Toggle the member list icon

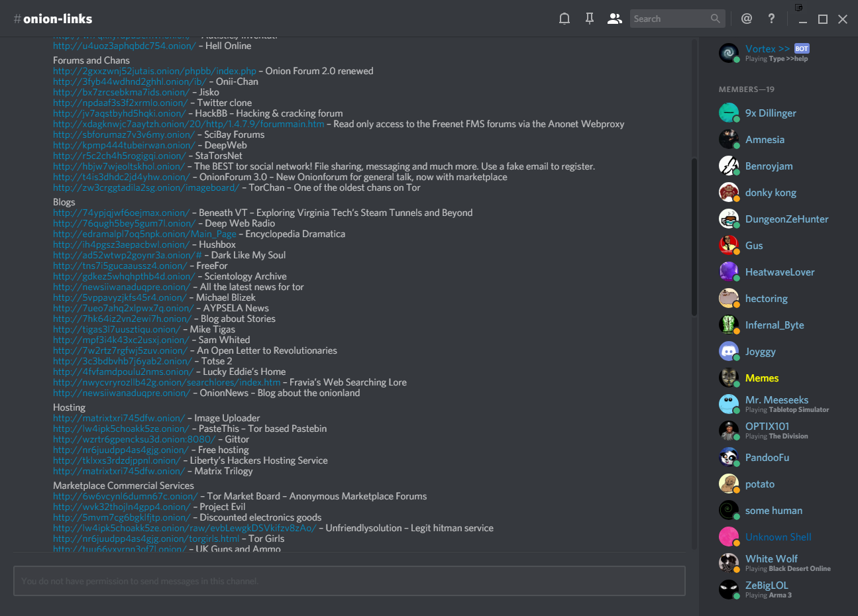pos(615,19)
